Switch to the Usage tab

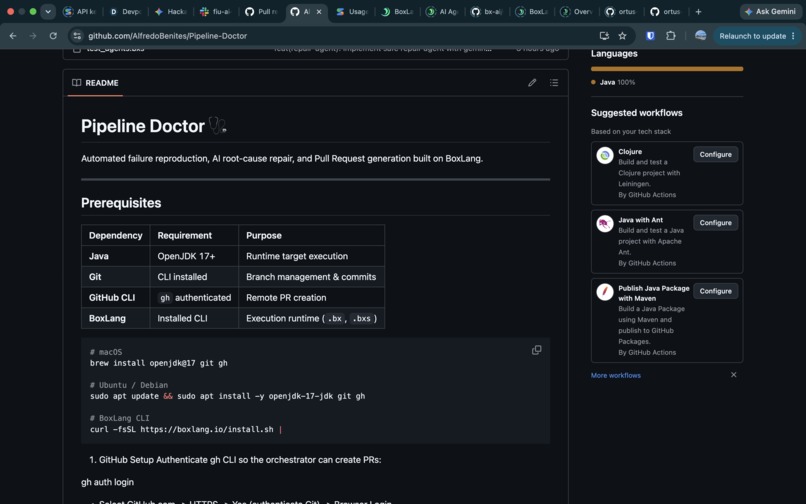(352, 11)
